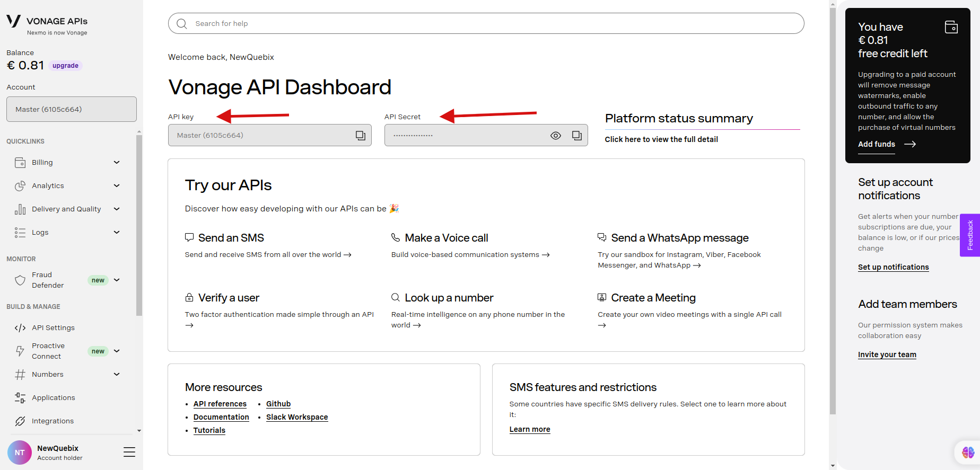Reveal the API Secret with eye icon
Image resolution: width=980 pixels, height=470 pixels.
556,136
